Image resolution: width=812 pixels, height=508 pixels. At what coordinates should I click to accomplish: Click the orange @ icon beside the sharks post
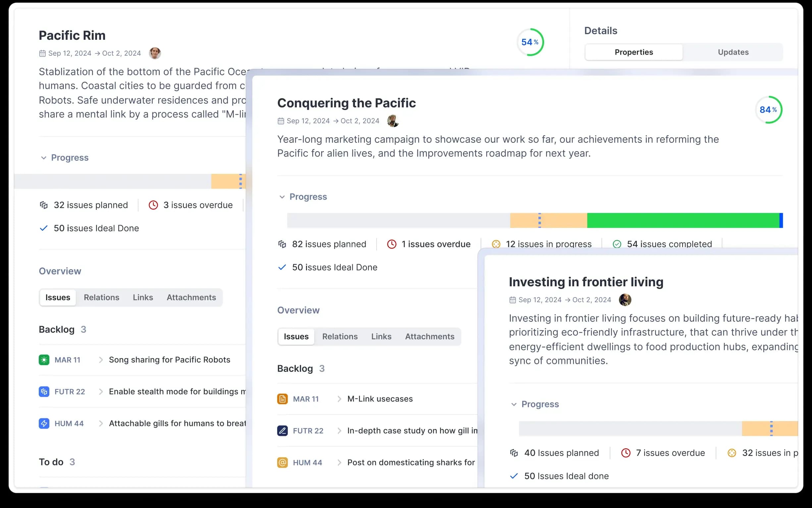(282, 463)
